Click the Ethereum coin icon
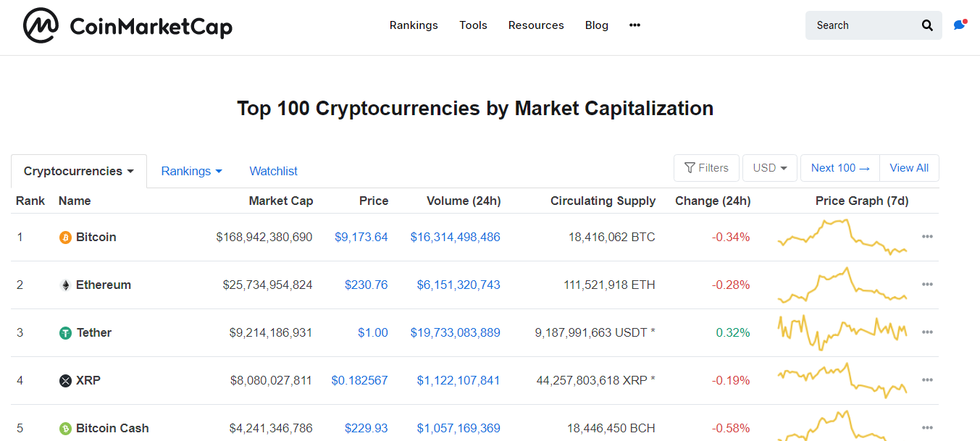980x441 pixels. pyautogui.click(x=64, y=285)
